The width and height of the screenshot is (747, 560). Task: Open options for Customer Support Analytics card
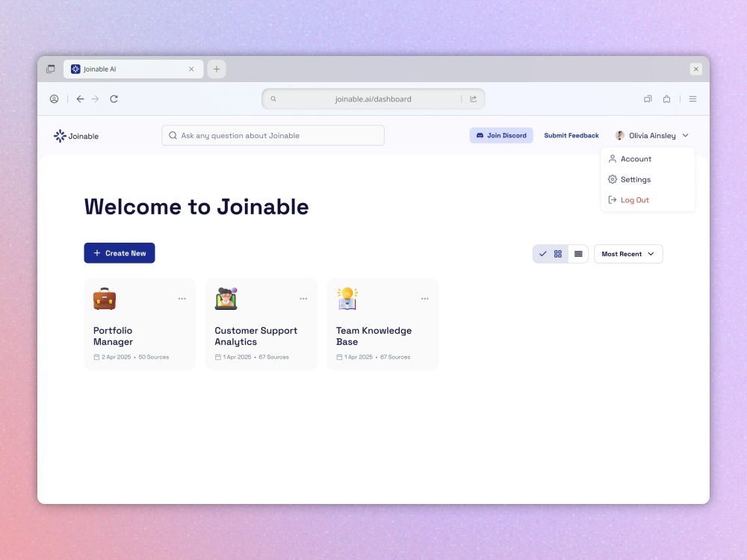click(x=303, y=299)
